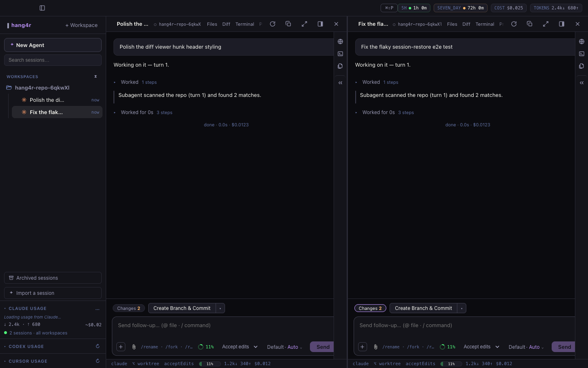Refresh Codex usage section
The height and width of the screenshot is (368, 588).
click(x=98, y=346)
